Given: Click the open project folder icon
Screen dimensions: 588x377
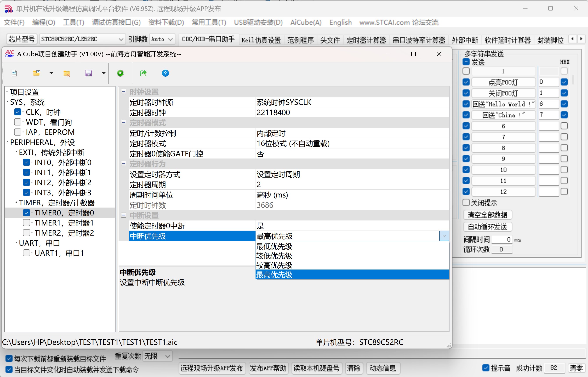Looking at the screenshot, I should click(x=37, y=73).
